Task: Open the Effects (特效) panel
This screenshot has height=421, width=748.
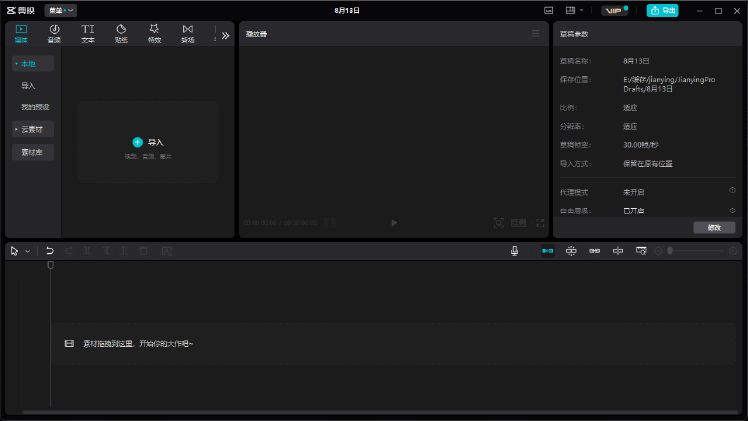Action: tap(154, 34)
